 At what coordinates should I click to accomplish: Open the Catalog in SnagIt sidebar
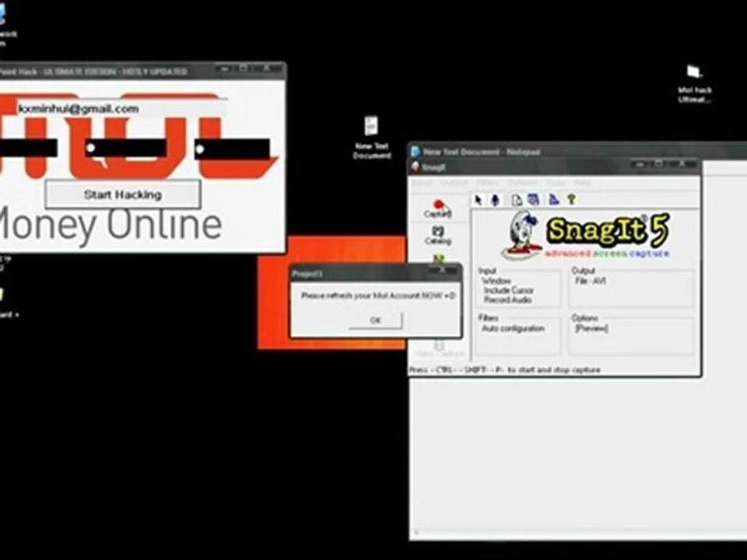click(x=438, y=235)
